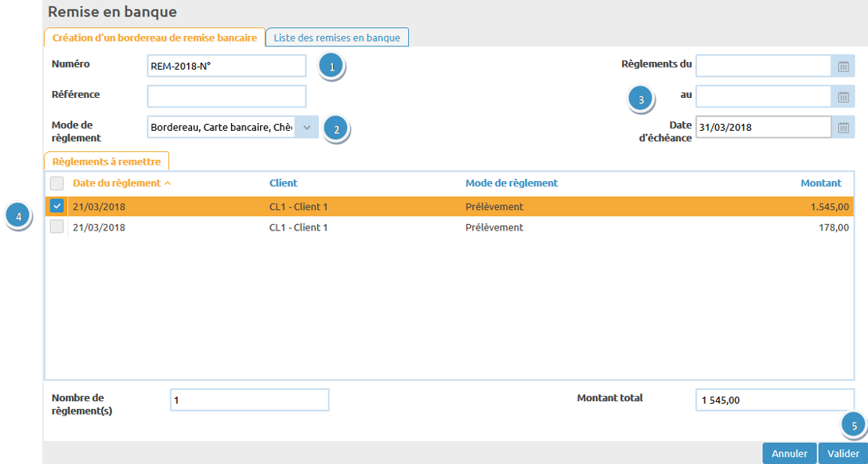Click the numbered marker 3 badge
The width and height of the screenshot is (868, 464).
click(642, 100)
